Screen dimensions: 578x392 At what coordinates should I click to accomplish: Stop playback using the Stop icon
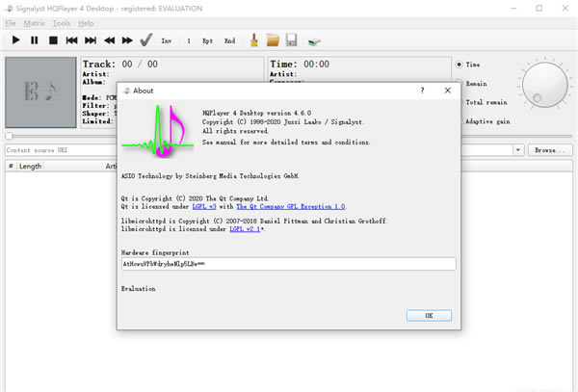pyautogui.click(x=53, y=40)
